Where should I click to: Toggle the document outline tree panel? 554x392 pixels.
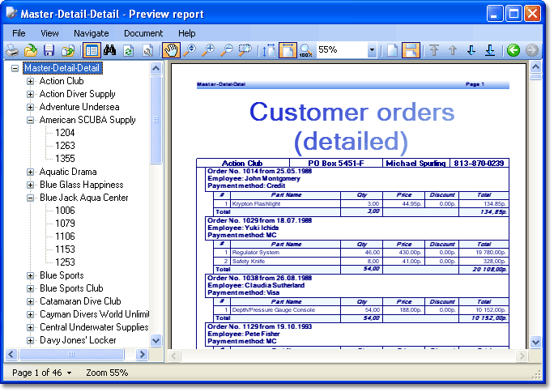coord(92,50)
